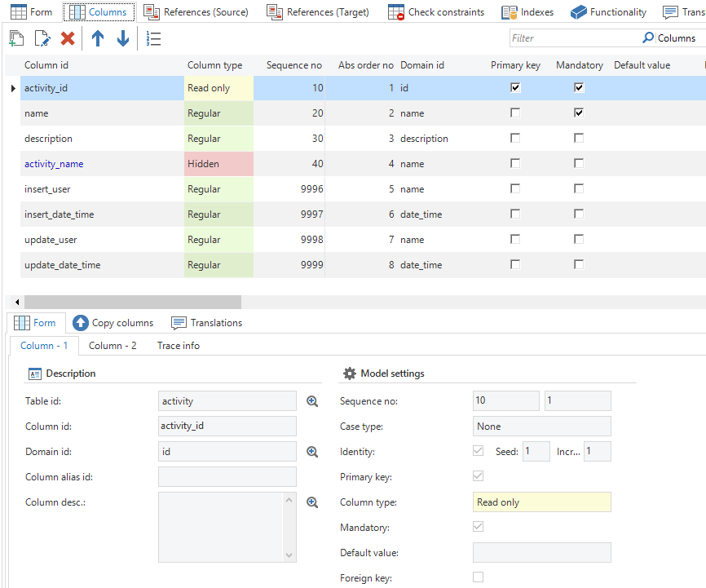Click the renumber sequence list icon
Viewport: 706px width, 588px height.
tap(153, 38)
